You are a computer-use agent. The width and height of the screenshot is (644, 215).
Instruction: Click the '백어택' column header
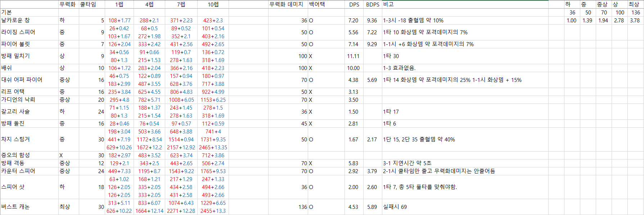[317, 4]
